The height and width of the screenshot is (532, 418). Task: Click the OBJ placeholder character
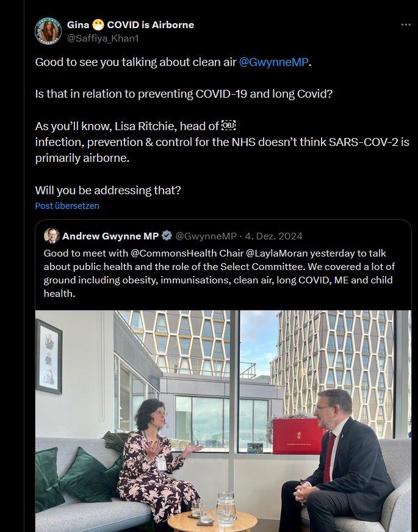pyautogui.click(x=228, y=126)
